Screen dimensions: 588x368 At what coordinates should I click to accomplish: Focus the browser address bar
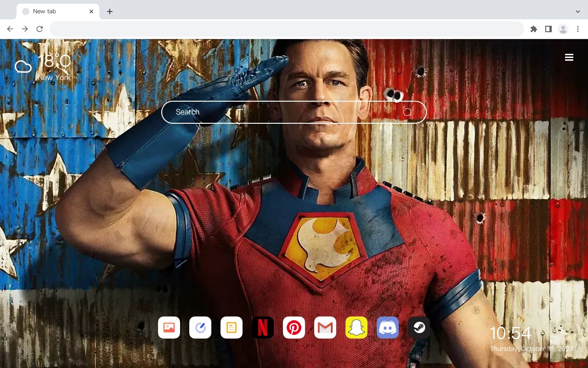point(287,29)
